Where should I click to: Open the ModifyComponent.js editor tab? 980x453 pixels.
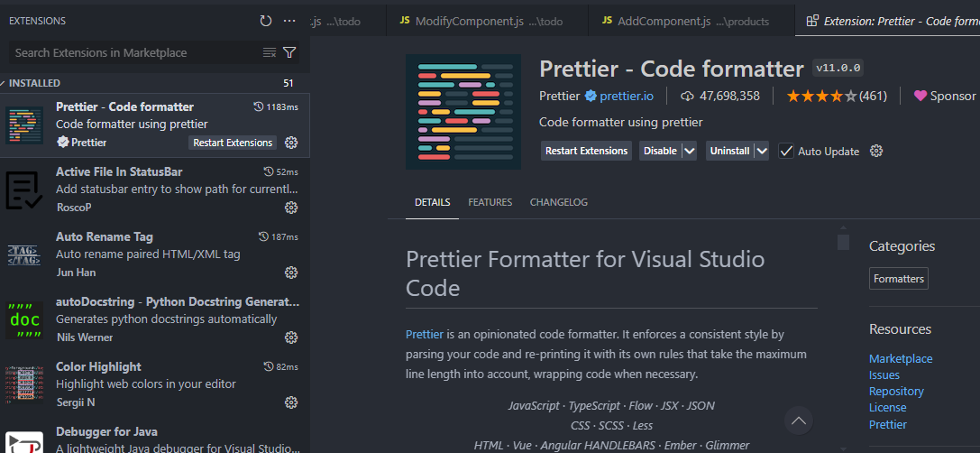tap(487, 21)
